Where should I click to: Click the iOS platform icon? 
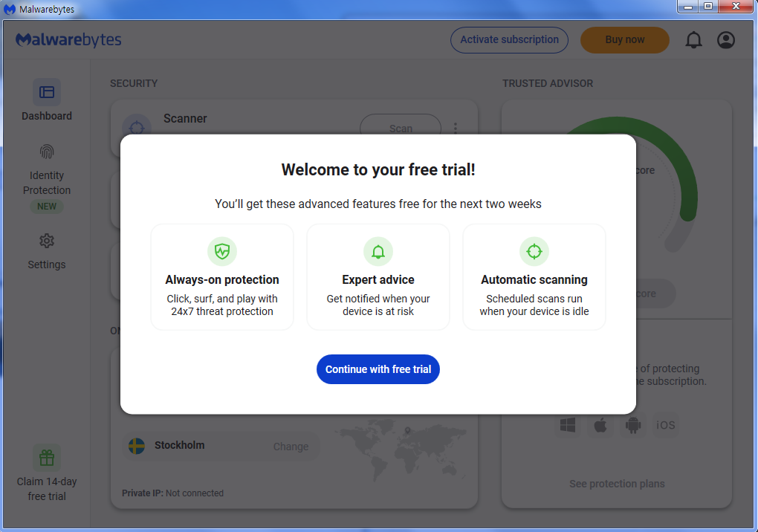pos(665,425)
